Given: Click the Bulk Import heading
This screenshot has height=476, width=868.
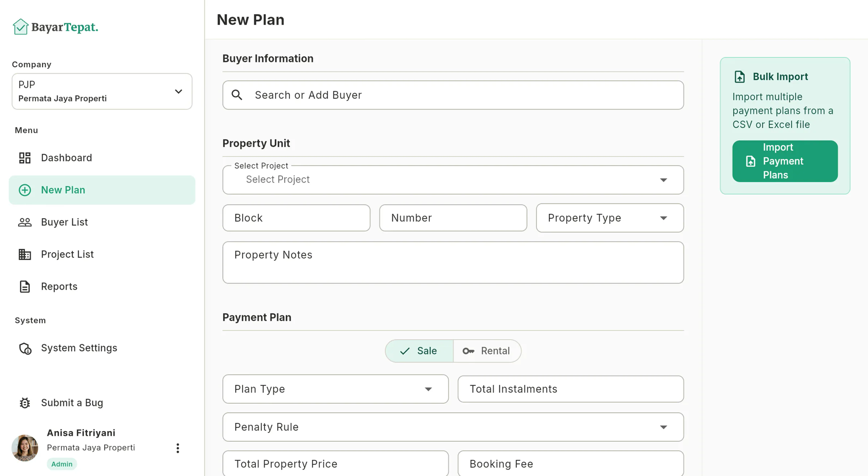Looking at the screenshot, I should click(x=780, y=77).
